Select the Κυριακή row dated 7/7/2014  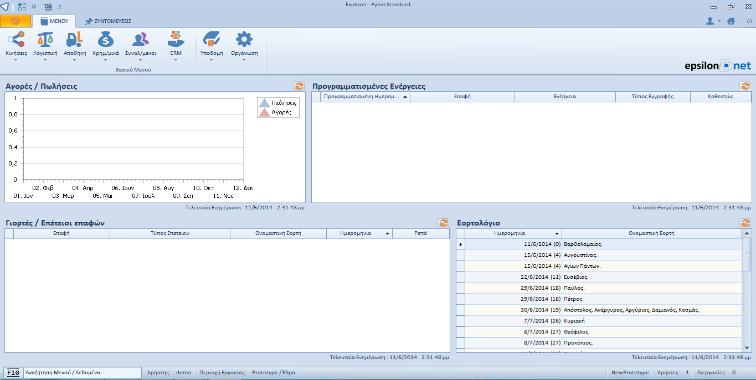tap(599, 321)
